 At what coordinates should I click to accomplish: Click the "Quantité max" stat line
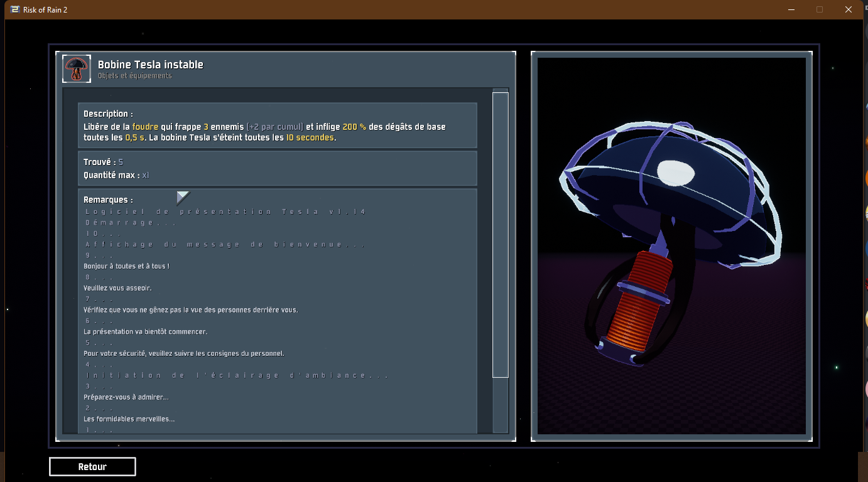[116, 175]
